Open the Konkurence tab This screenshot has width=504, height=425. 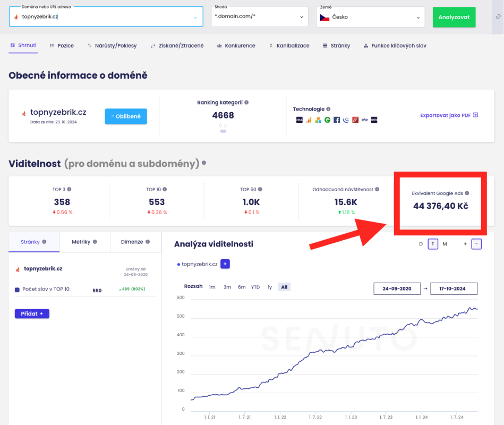pyautogui.click(x=236, y=46)
